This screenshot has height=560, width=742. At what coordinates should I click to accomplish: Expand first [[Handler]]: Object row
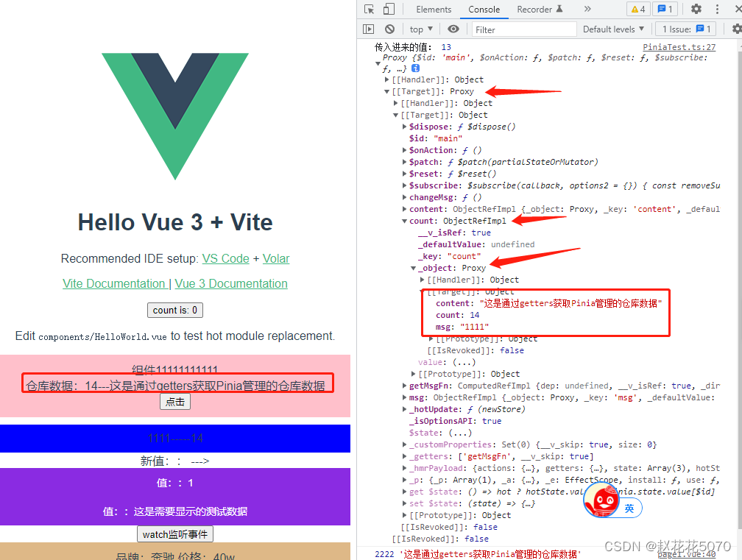coord(386,79)
